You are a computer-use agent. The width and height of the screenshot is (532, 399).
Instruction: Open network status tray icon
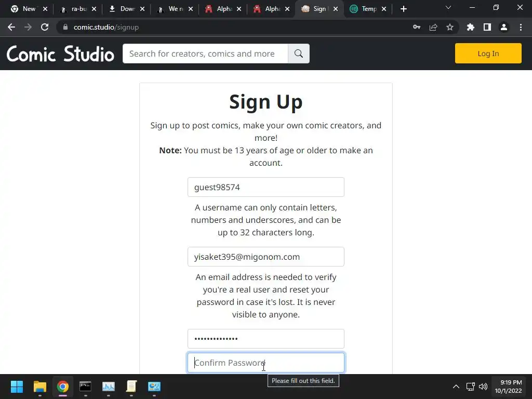[x=470, y=387]
